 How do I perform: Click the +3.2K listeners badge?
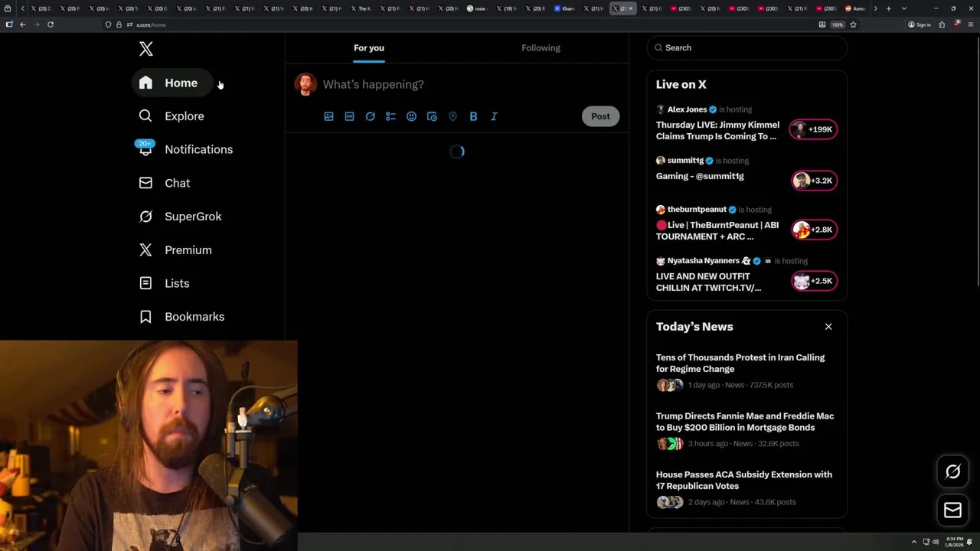click(x=814, y=181)
